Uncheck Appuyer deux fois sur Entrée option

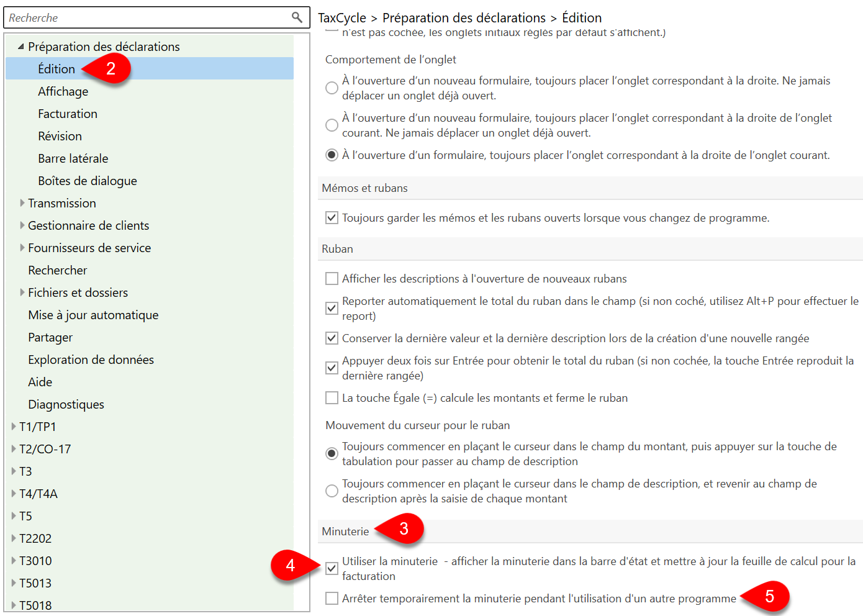tap(332, 368)
